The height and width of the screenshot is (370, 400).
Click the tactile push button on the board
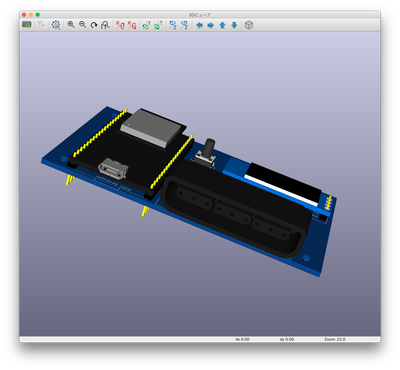pos(206,153)
